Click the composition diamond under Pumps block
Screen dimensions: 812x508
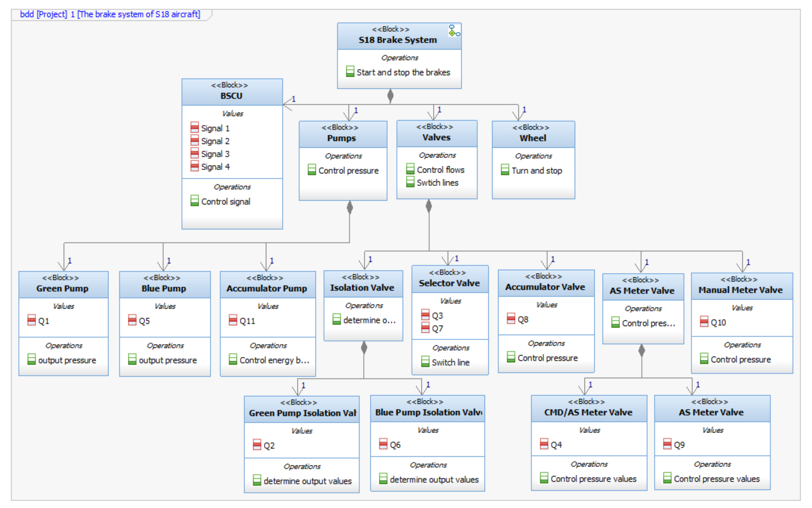[349, 207]
